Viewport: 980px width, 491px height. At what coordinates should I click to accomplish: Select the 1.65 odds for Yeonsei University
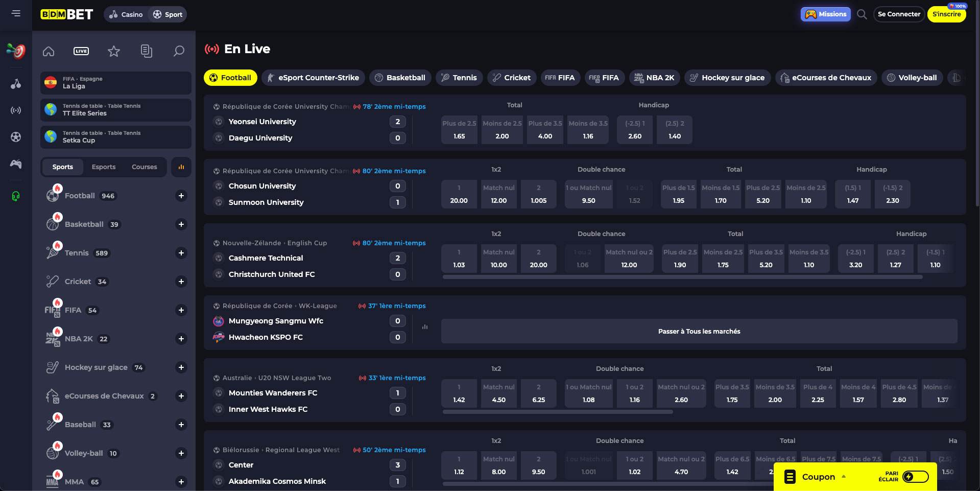tap(459, 130)
